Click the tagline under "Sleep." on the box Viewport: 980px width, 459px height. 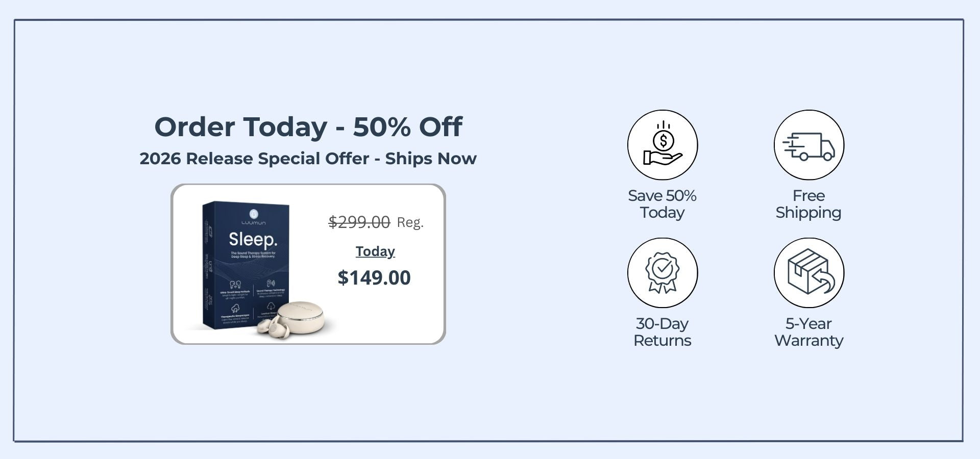click(x=253, y=254)
